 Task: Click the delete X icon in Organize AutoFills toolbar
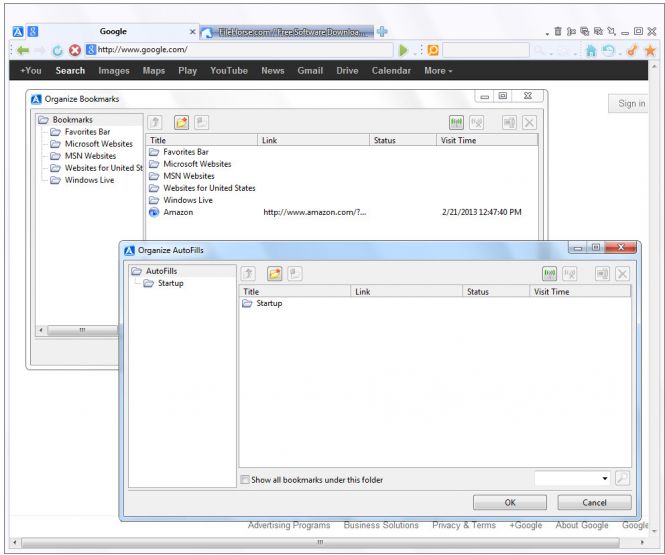(622, 274)
